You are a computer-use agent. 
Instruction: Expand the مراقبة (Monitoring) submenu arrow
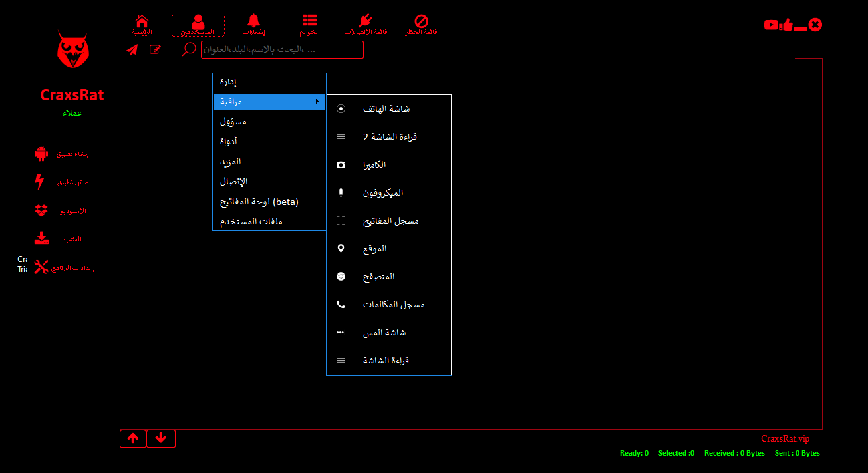click(x=317, y=102)
